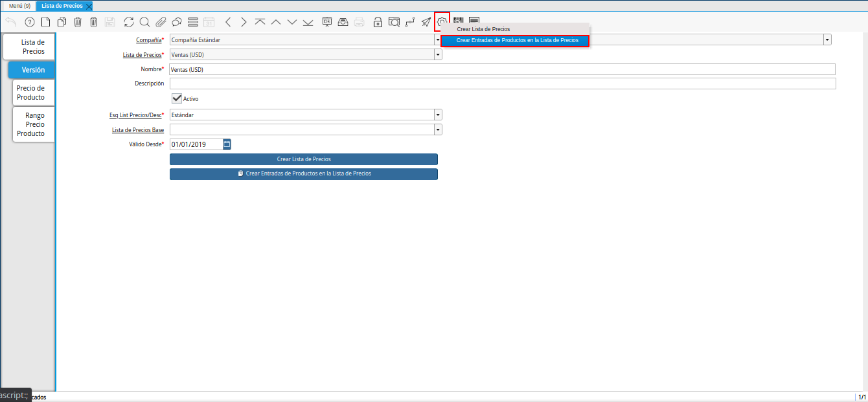Select the Lista de Precios window tab
This screenshot has width=868, height=402.
click(x=62, y=6)
